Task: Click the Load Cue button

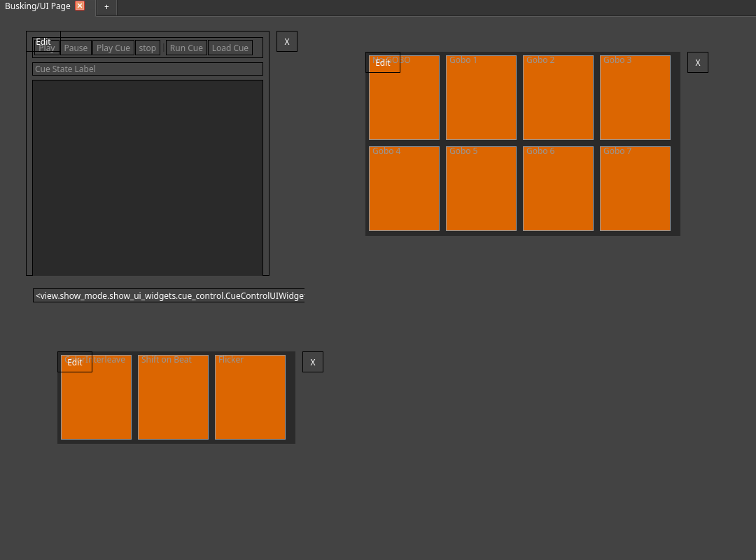Action: 230,48
